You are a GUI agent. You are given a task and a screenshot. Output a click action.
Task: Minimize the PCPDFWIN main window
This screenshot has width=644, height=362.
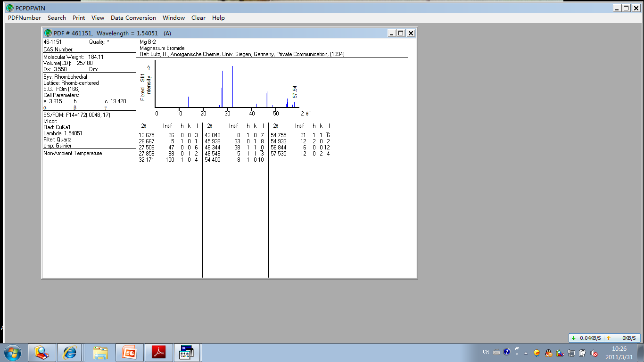click(617, 8)
